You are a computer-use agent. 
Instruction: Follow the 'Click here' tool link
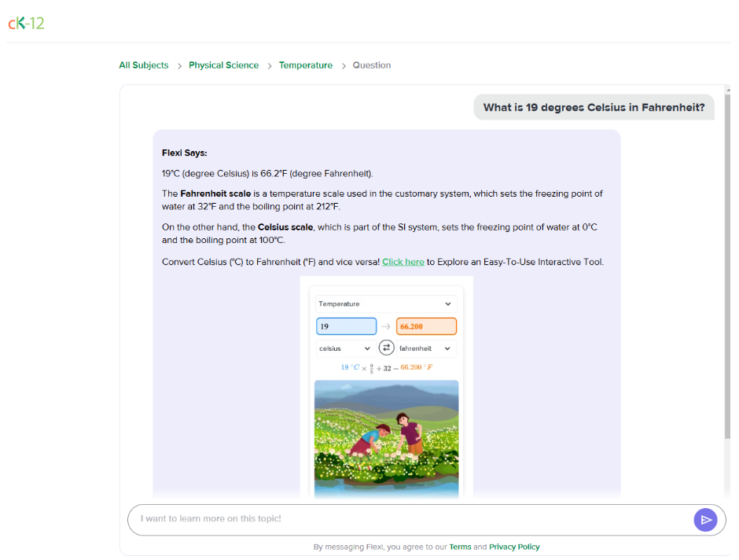[x=403, y=262]
